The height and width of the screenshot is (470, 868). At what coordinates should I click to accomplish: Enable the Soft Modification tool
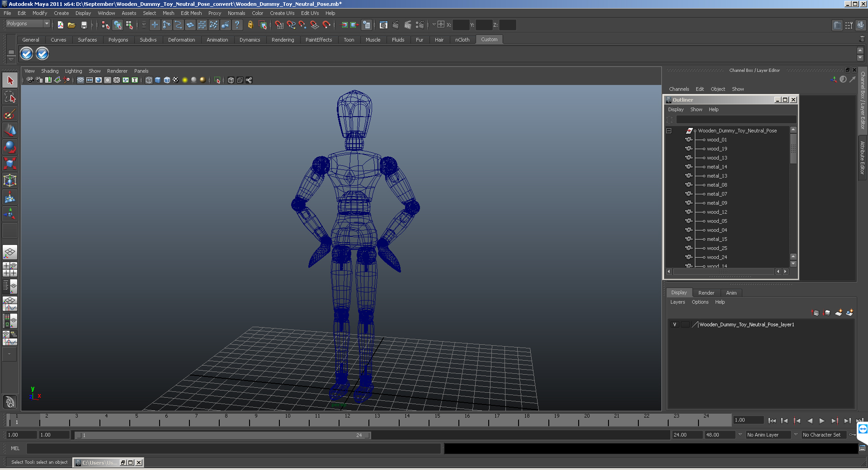10,197
